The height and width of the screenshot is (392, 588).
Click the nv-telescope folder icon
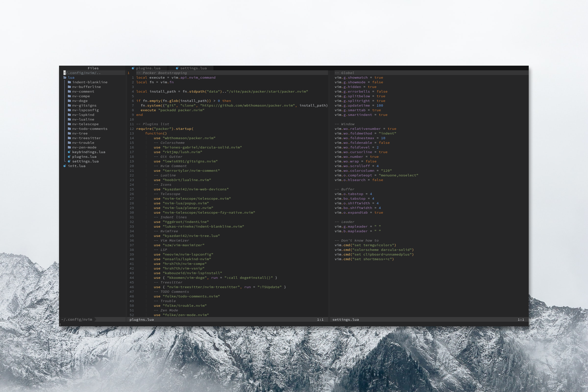(70, 124)
